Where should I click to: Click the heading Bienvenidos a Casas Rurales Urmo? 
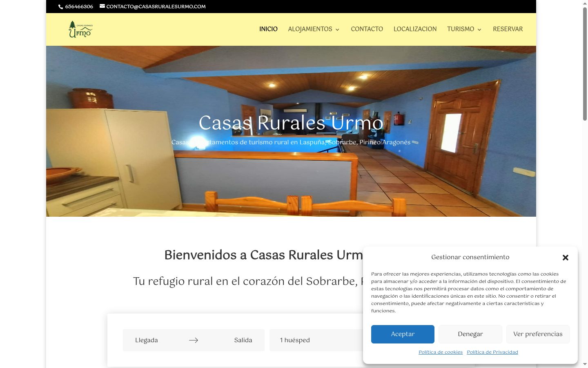pos(263,255)
